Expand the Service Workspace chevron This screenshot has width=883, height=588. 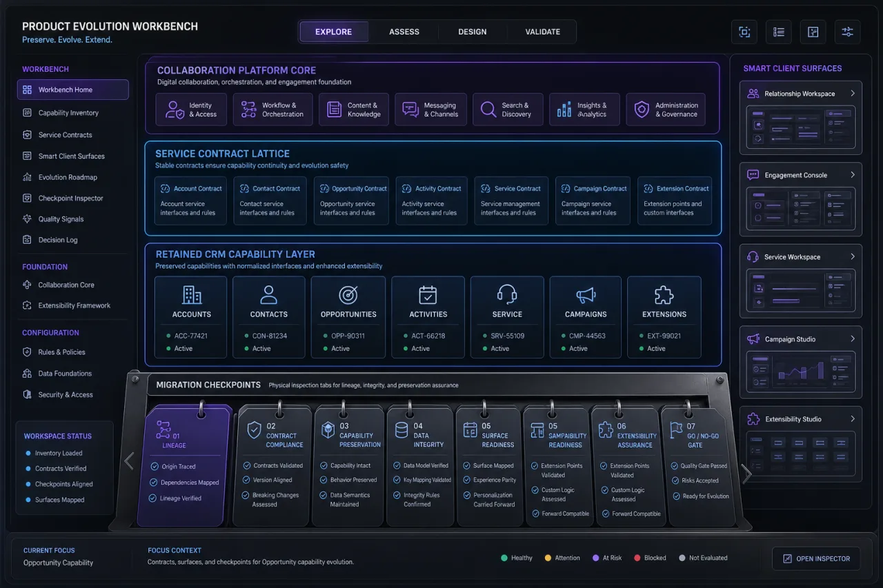[x=853, y=256]
